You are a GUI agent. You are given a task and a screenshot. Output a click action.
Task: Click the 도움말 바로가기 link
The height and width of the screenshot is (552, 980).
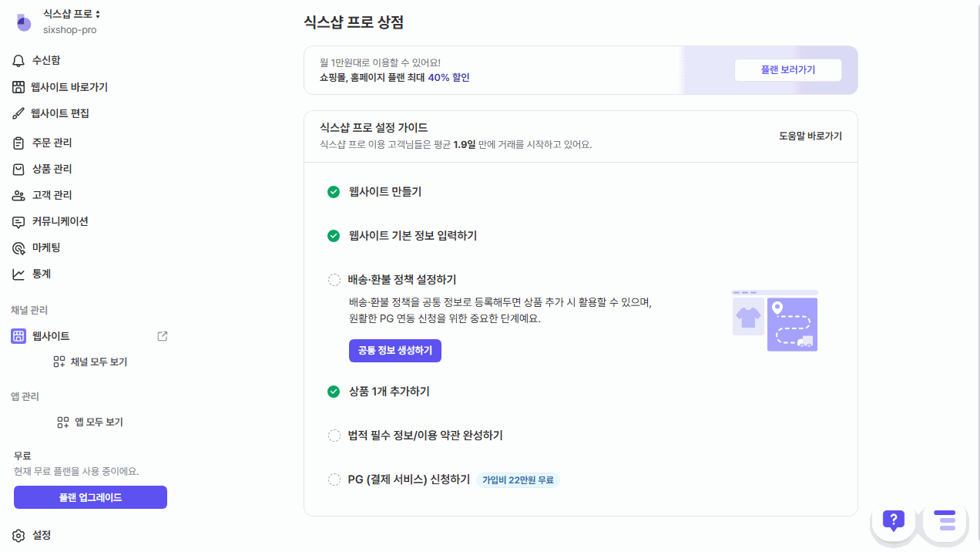coord(811,136)
